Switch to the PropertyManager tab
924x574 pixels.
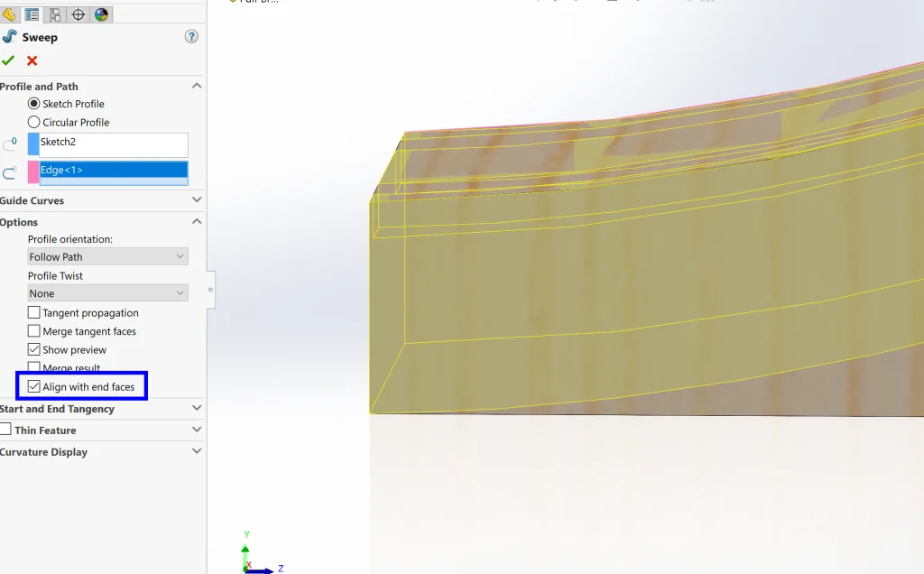tap(32, 14)
